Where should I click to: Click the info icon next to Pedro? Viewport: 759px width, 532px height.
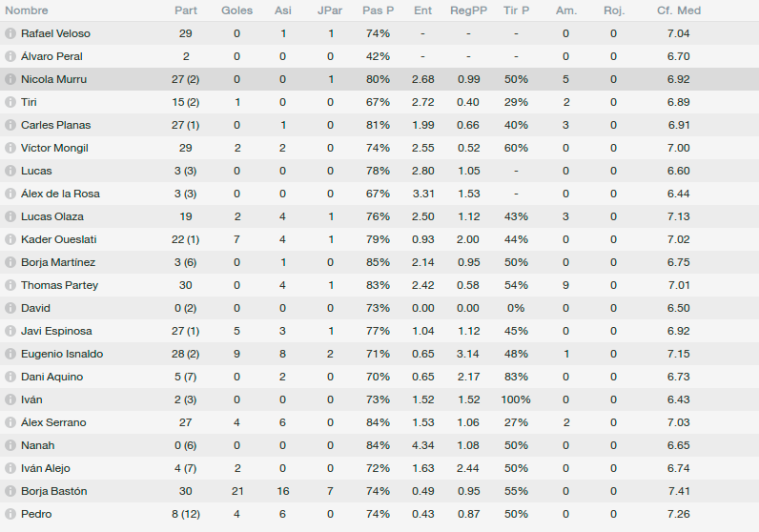click(10, 514)
